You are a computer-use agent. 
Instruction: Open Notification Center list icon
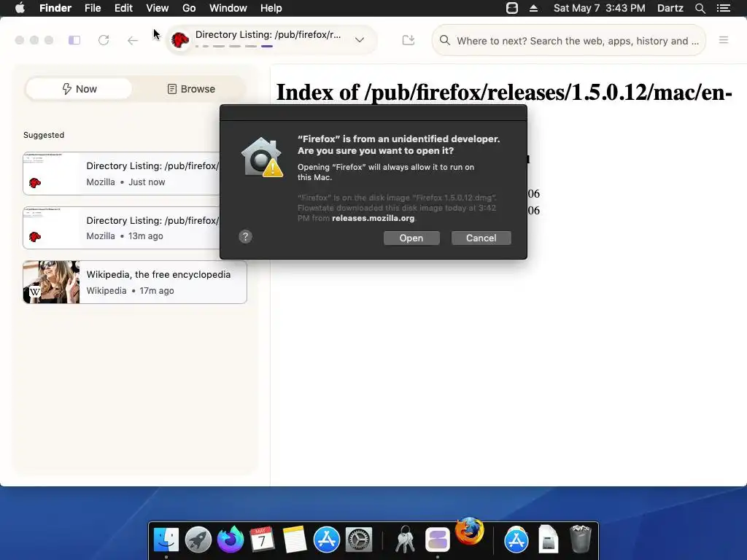coord(723,8)
